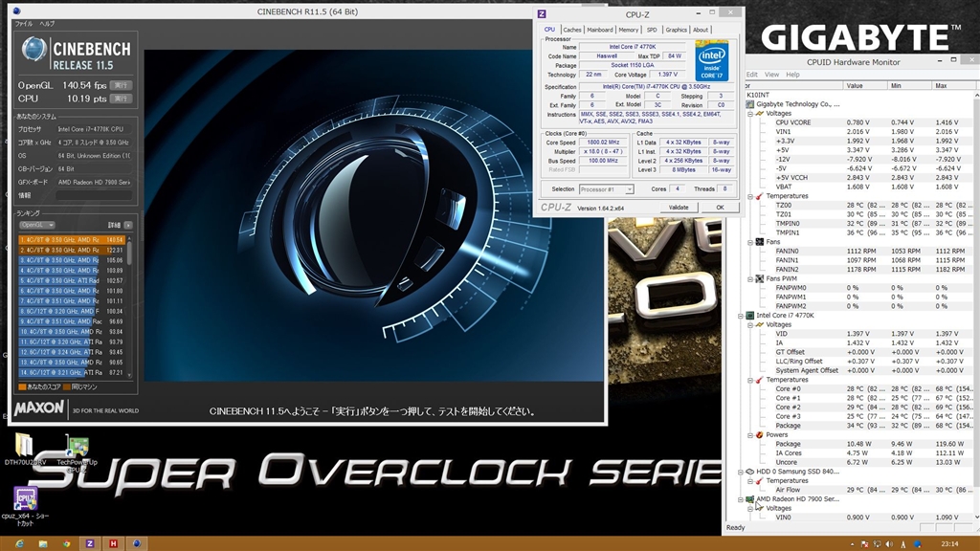Run the OpenGL benchmark test
The width and height of the screenshot is (980, 551).
pos(121,85)
